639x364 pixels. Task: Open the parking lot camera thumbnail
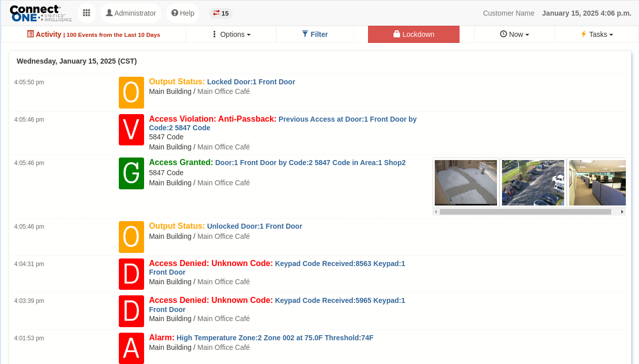tap(533, 183)
